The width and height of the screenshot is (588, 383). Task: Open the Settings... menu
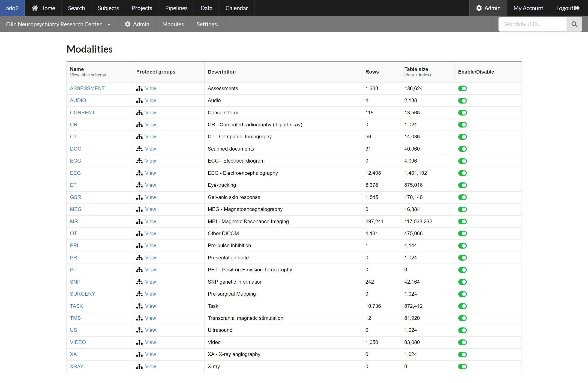[208, 24]
